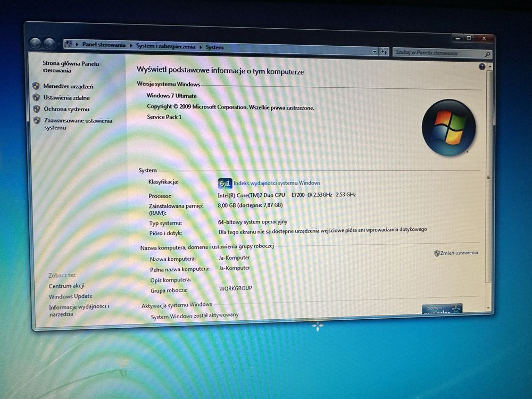Click the refresh button beside address bar
Viewport: 532px width, 399px height.
(x=384, y=52)
